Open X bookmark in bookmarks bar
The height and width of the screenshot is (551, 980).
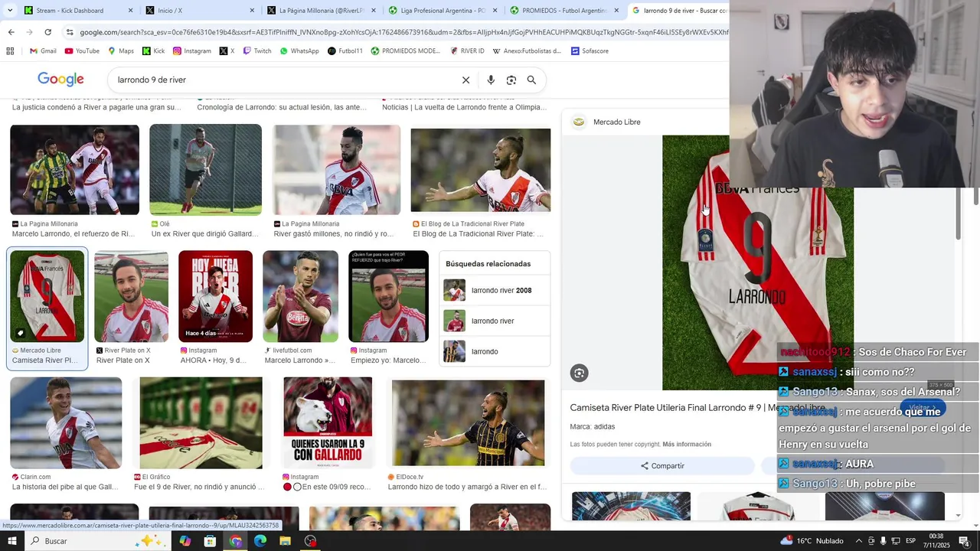(x=227, y=51)
